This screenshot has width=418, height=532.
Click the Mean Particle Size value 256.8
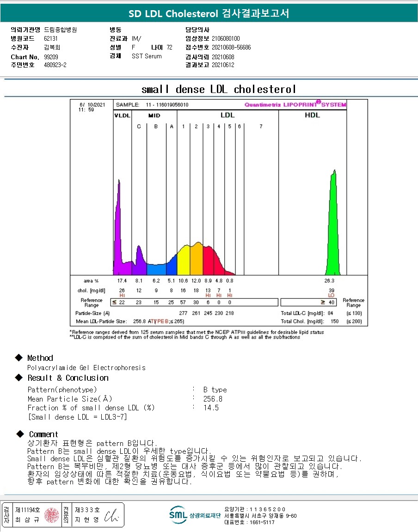pos(213,399)
